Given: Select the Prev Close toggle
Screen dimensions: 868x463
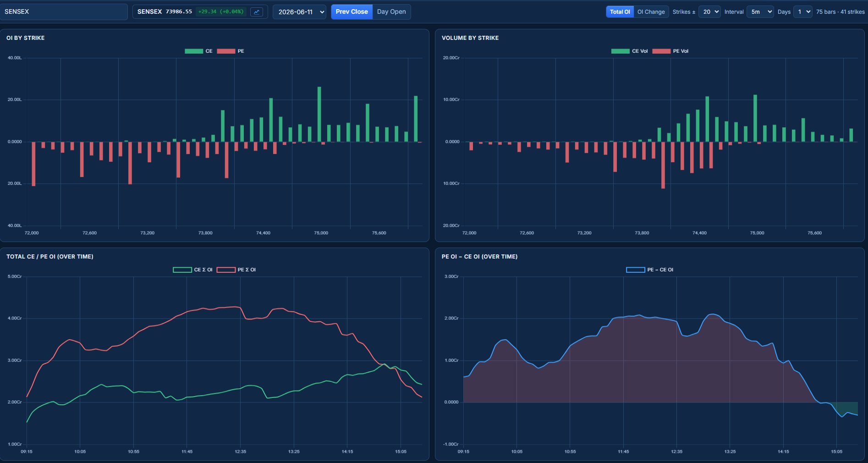Looking at the screenshot, I should click(352, 12).
